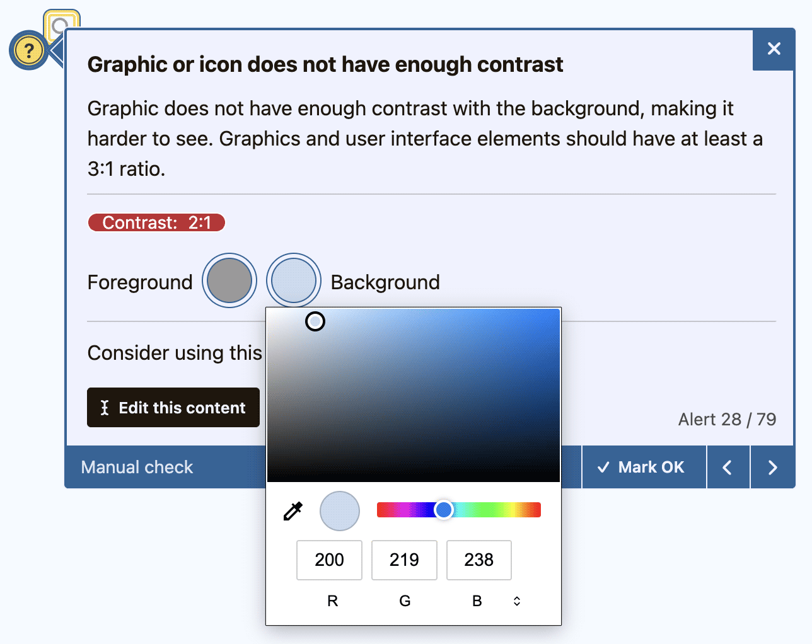812x644 pixels.
Task: Click the large color preview circle
Action: pos(339,511)
